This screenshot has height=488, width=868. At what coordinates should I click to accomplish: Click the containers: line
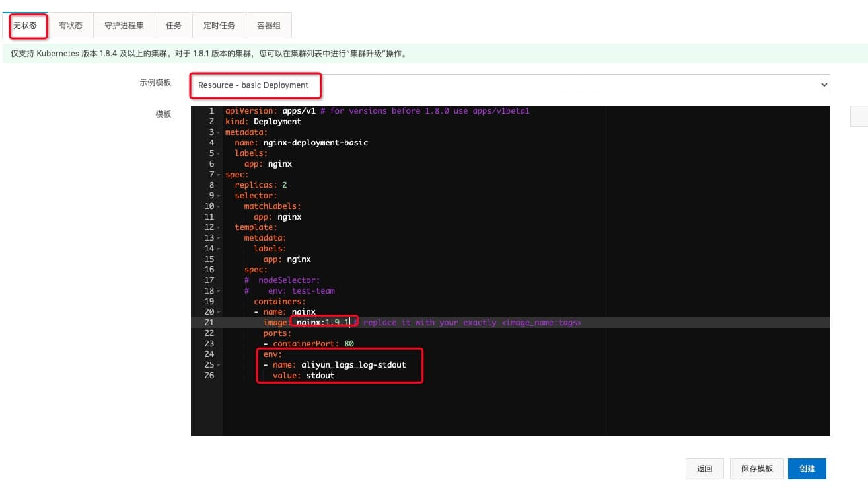[x=279, y=302]
